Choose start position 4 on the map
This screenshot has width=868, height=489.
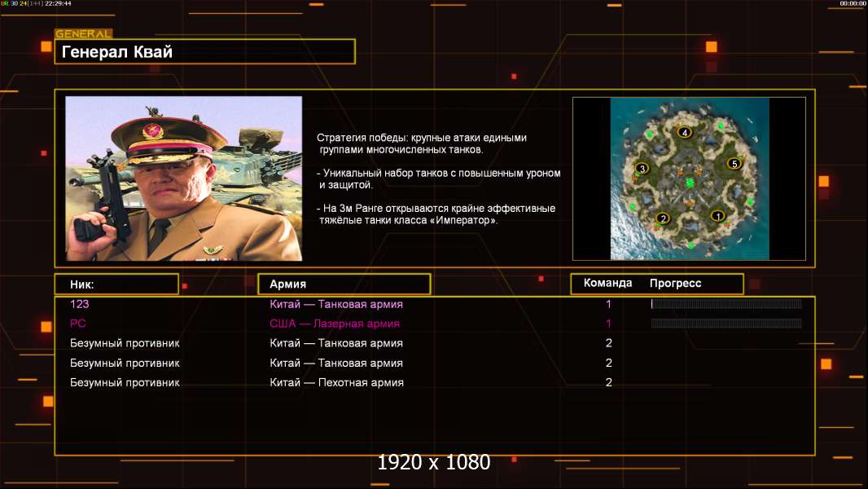685,133
